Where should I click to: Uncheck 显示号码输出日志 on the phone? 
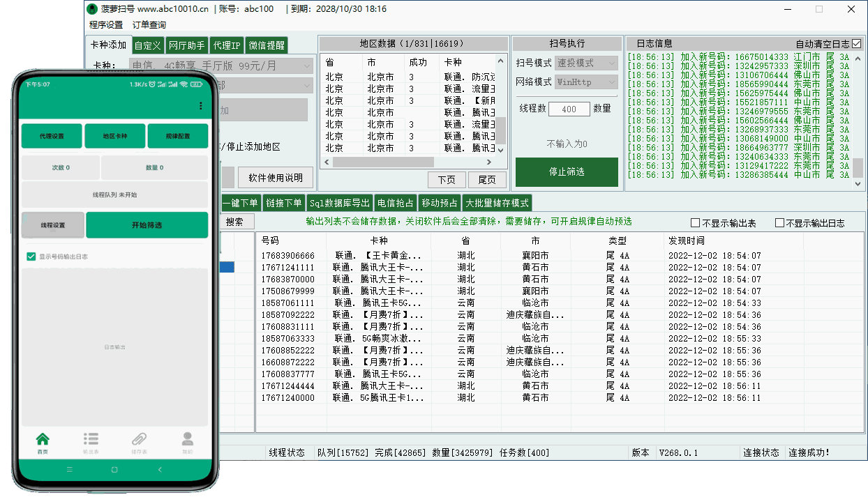click(31, 257)
